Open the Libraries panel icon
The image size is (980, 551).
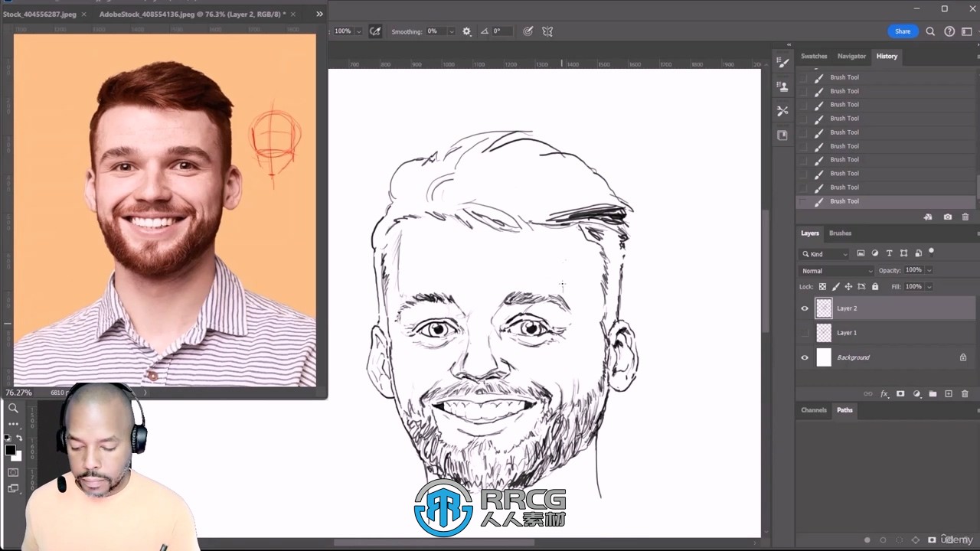tap(782, 135)
